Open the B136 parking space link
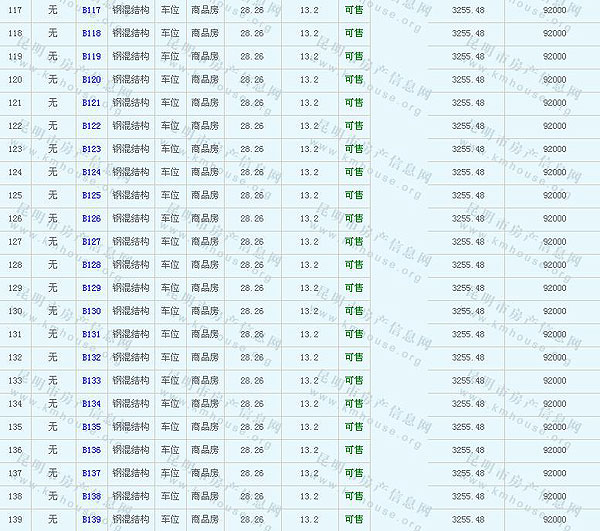600x531 pixels. click(x=91, y=450)
